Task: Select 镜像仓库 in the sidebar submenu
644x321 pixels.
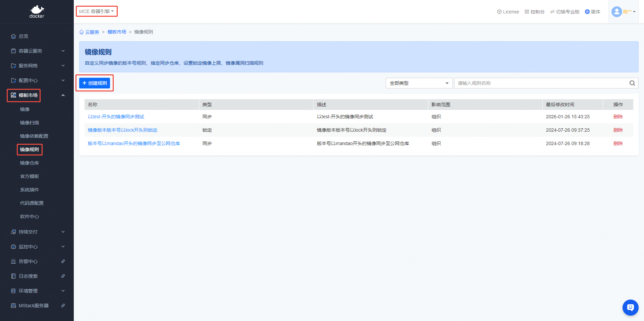Action: tap(30, 163)
